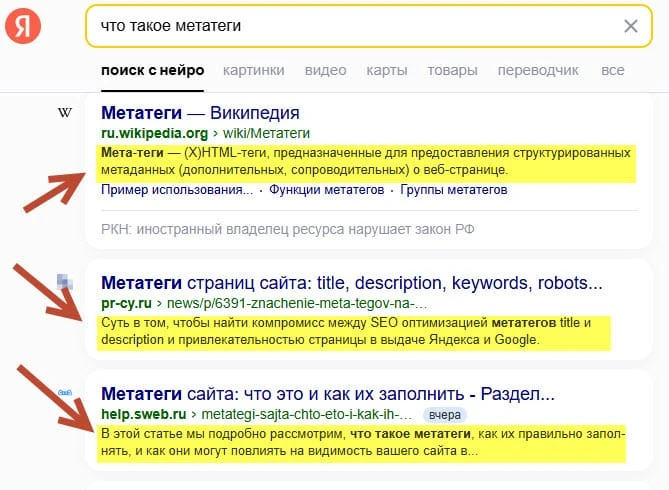Switch to the 'видео' tab
The image size is (669, 490).
tap(325, 70)
